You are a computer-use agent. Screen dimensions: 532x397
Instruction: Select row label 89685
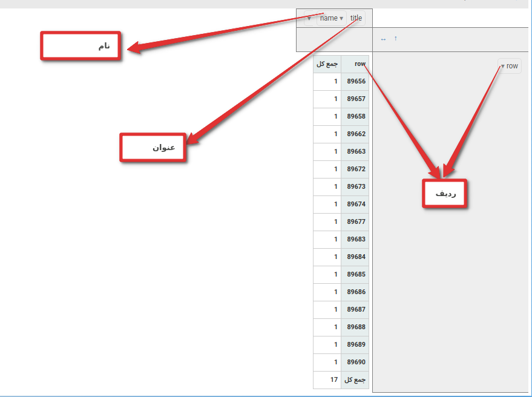[x=355, y=275]
